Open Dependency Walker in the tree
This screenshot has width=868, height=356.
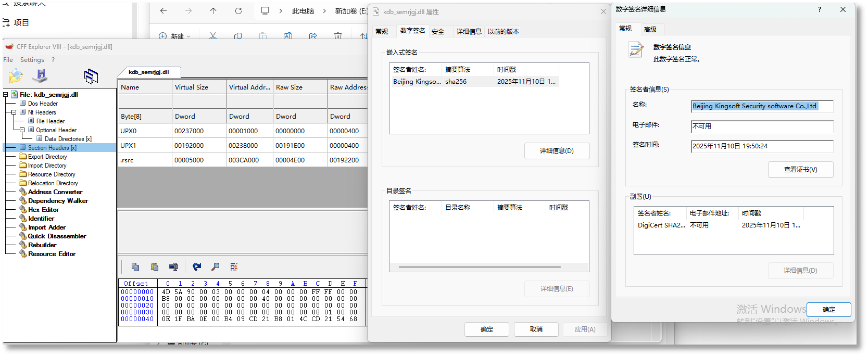tap(58, 201)
